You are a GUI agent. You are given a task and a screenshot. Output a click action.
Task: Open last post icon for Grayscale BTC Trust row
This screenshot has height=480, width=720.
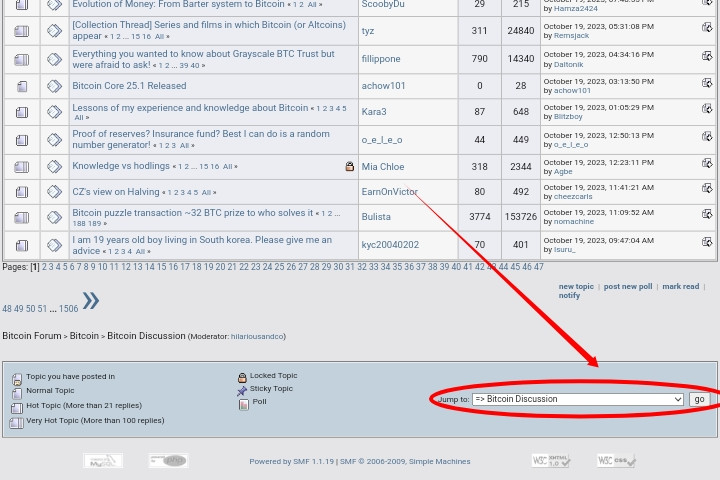pos(707,56)
